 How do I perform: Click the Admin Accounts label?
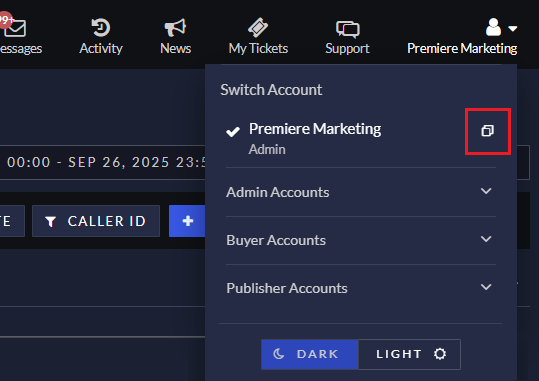pyautogui.click(x=278, y=192)
